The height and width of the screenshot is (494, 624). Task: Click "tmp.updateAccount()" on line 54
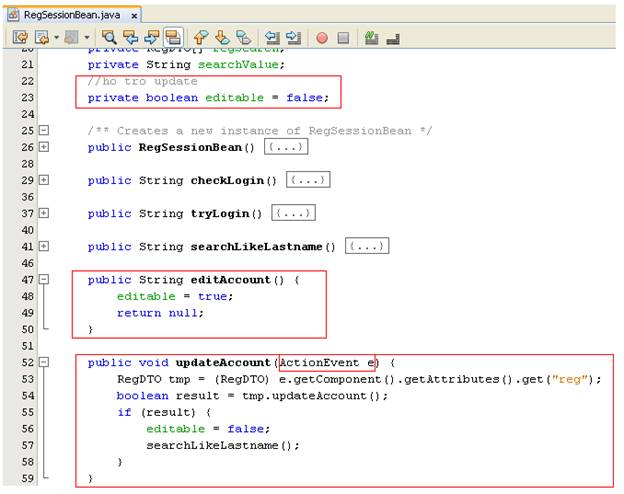click(x=312, y=396)
